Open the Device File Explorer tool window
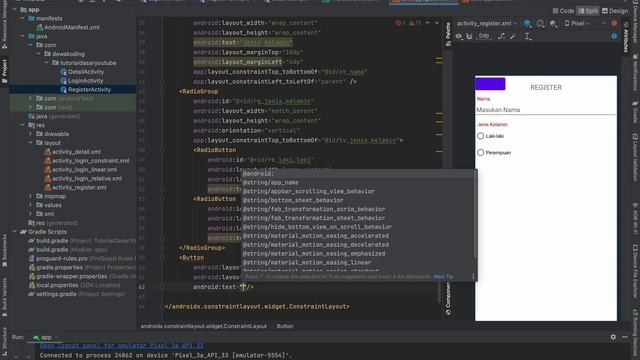 tap(635, 270)
